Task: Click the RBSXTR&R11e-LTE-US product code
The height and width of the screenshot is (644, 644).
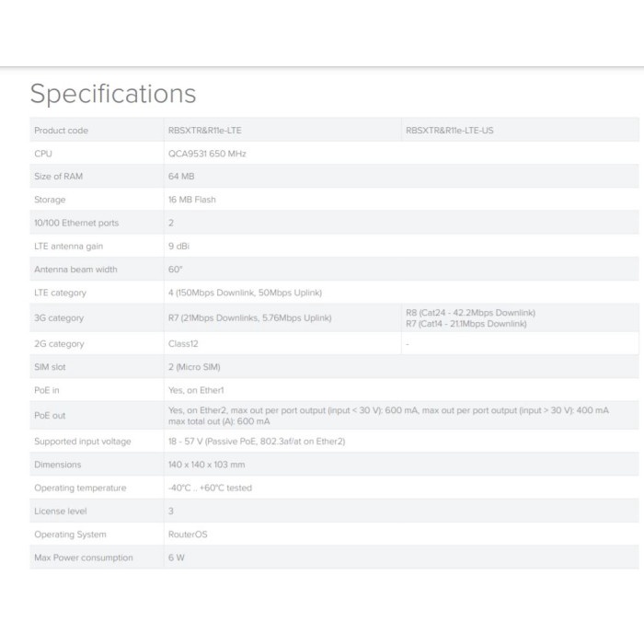Action: [449, 131]
